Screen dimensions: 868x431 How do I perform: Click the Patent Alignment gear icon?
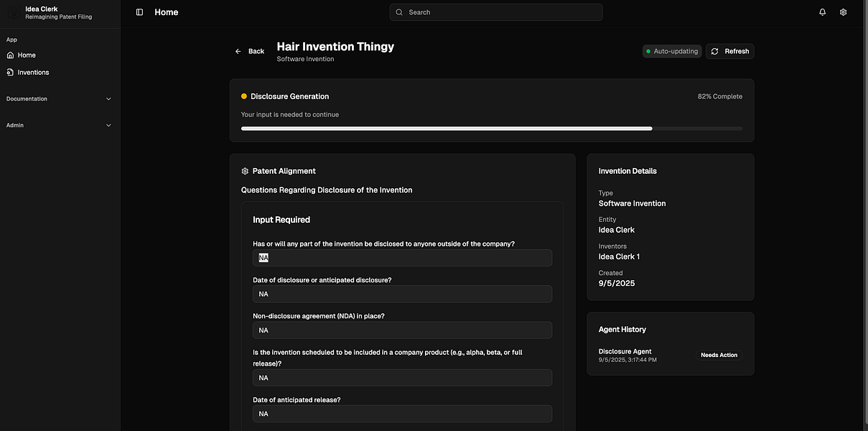245,172
